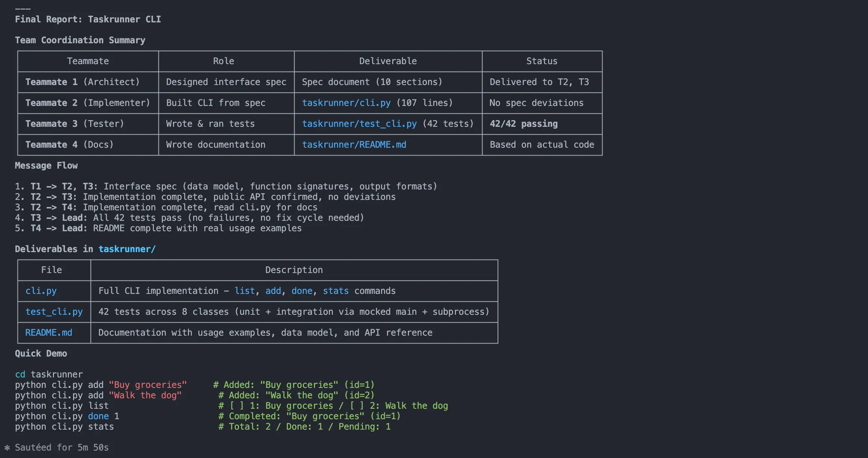Click the 'Delivered to T2, T3' status
Image resolution: width=868 pixels, height=458 pixels.
(539, 82)
